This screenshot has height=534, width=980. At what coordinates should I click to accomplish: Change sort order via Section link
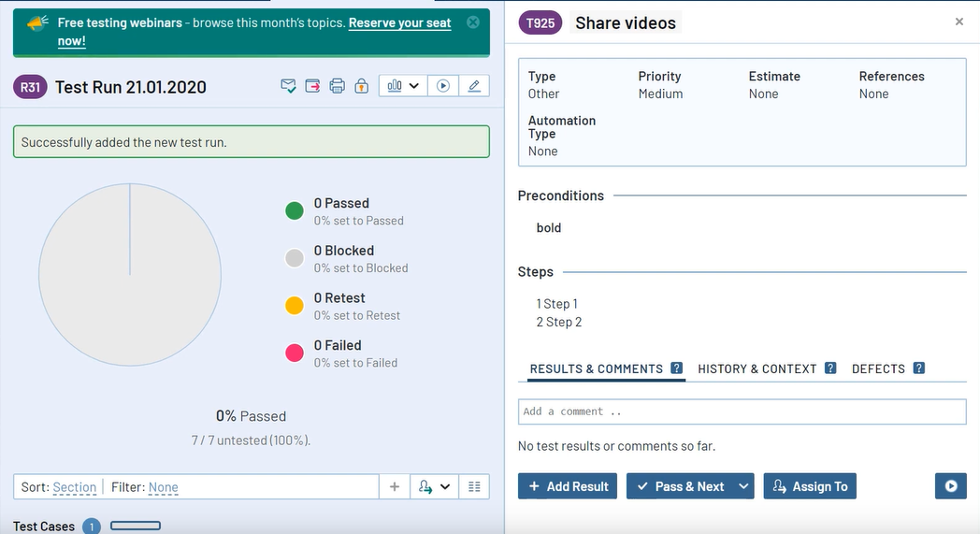[x=75, y=487]
